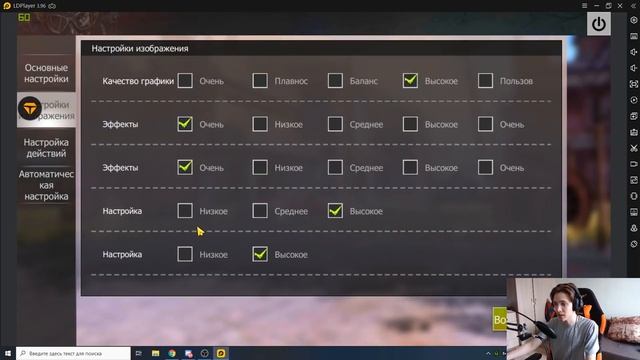The height and width of the screenshot is (360, 640).
Task: Open LDPlayer settings gear in right sidebar
Action: [x=633, y=20]
